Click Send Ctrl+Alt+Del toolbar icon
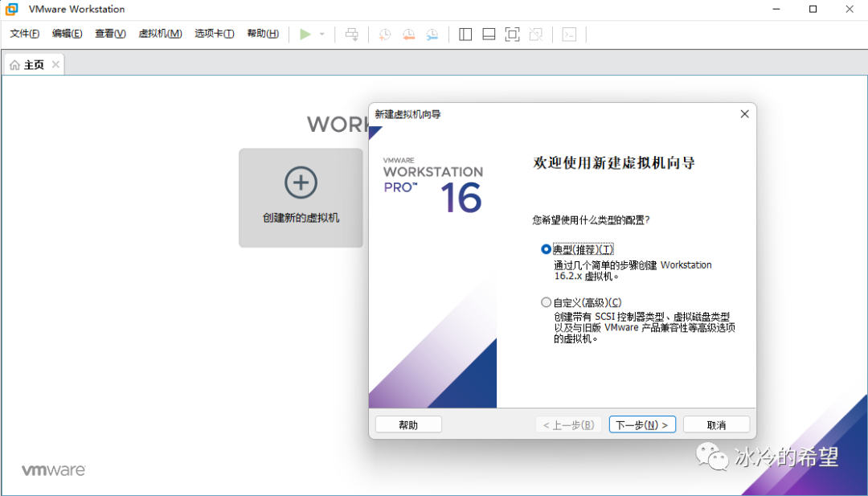Screen dimensions: 868x496 point(351,35)
